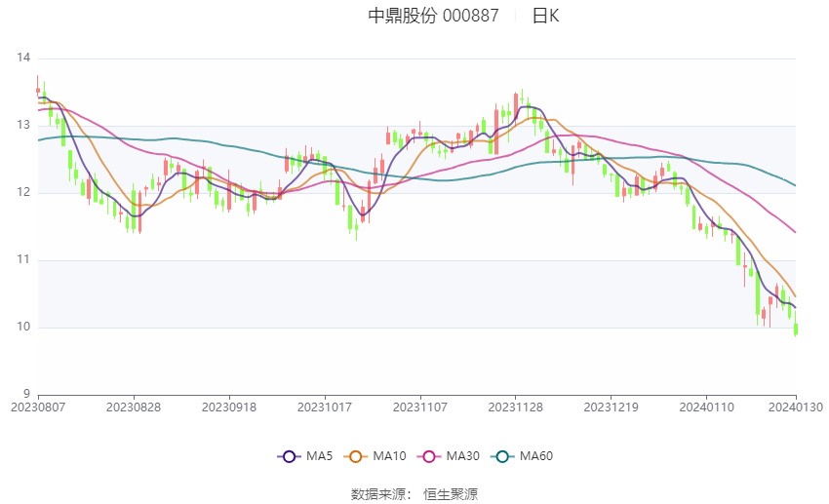
Task: Select x-axis date label 20230828
Action: point(134,407)
